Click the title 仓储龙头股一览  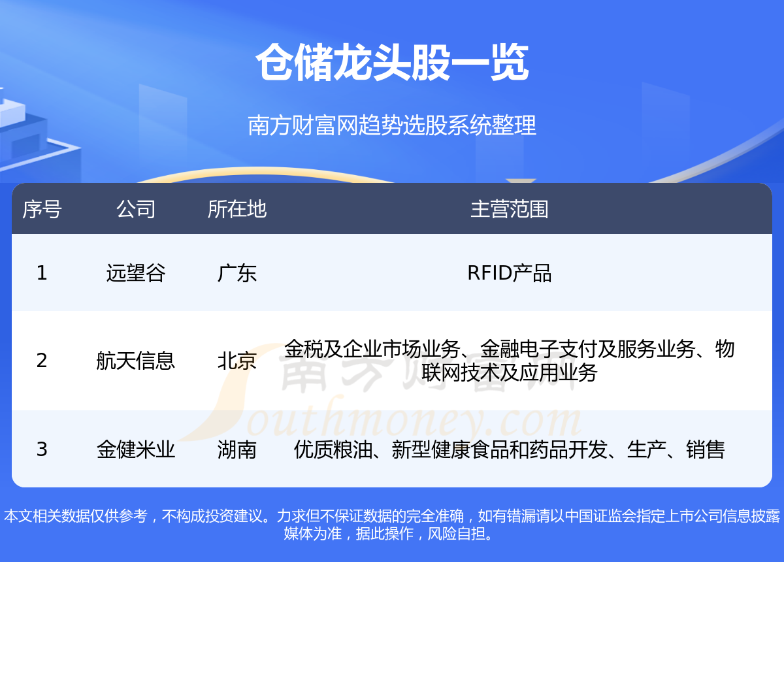(392, 63)
